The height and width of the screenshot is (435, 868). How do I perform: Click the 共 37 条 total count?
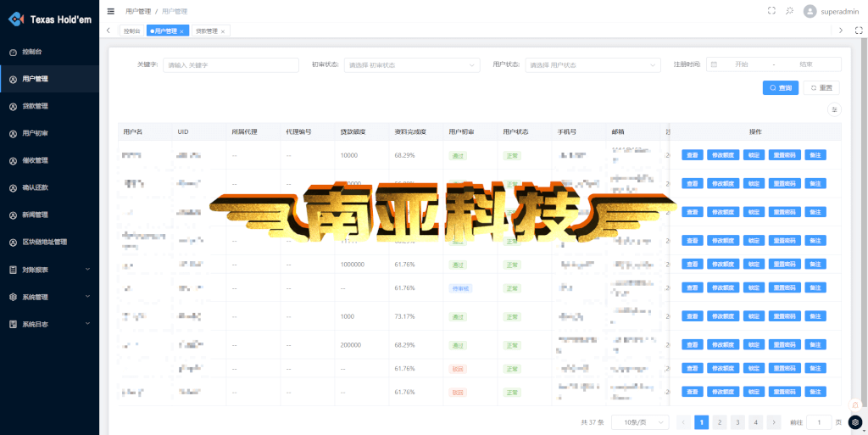pos(592,422)
